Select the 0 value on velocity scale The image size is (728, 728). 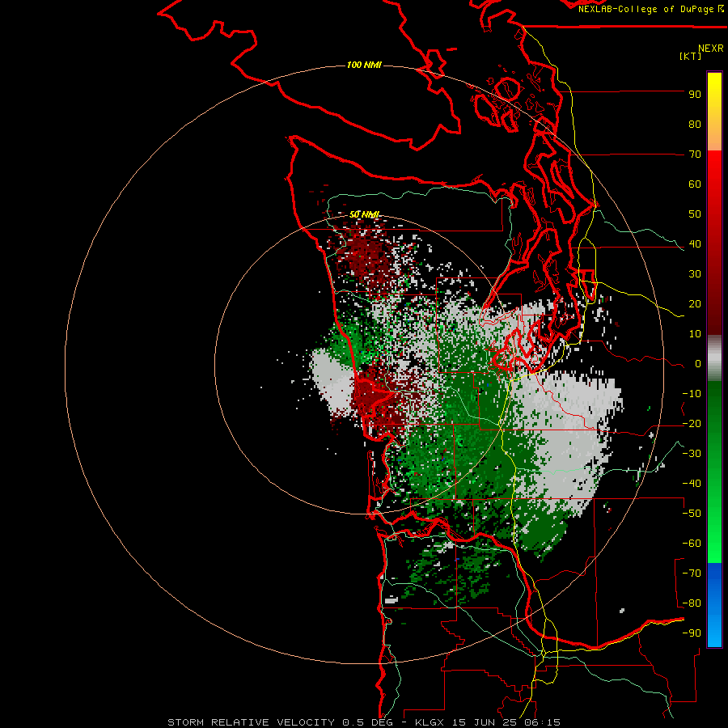pyautogui.click(x=698, y=364)
